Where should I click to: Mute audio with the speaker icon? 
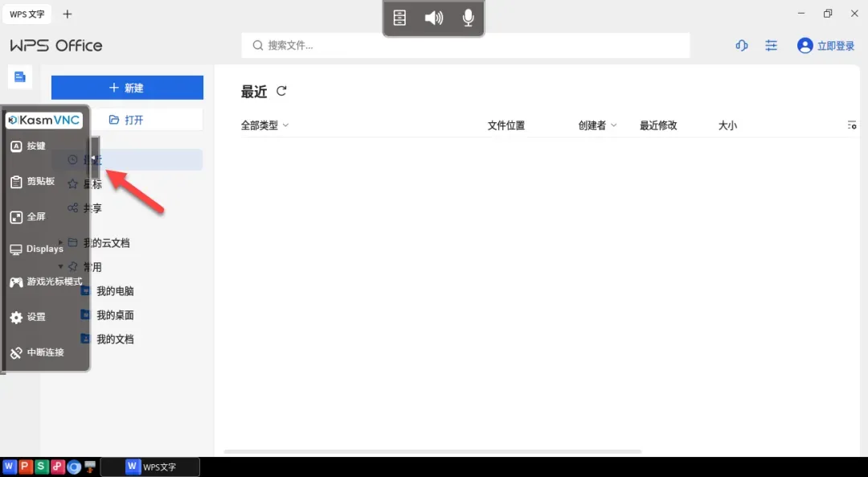[x=434, y=18]
